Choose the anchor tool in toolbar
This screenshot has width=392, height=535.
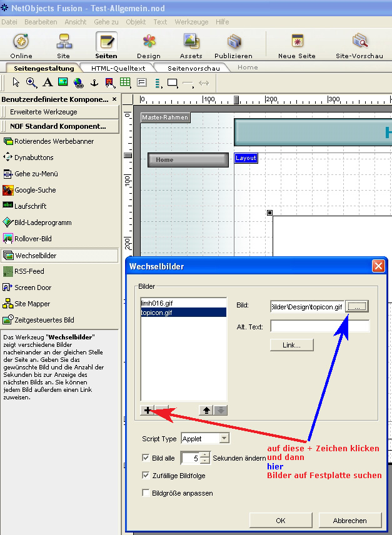tap(94, 82)
